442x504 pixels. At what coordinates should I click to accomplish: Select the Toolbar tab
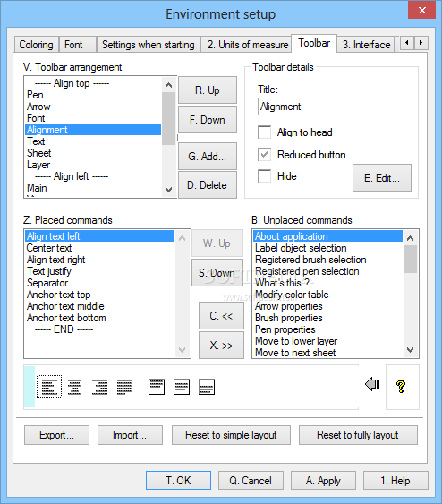pyautogui.click(x=314, y=43)
